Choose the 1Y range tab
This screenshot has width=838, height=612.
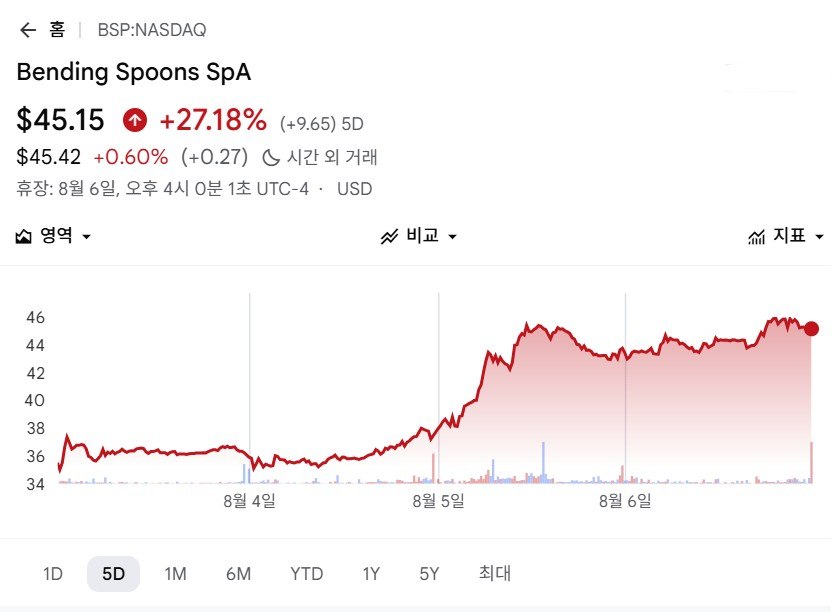(371, 574)
